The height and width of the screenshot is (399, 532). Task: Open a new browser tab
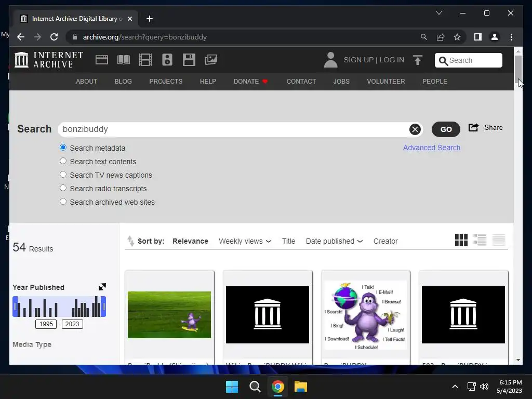[x=150, y=19]
